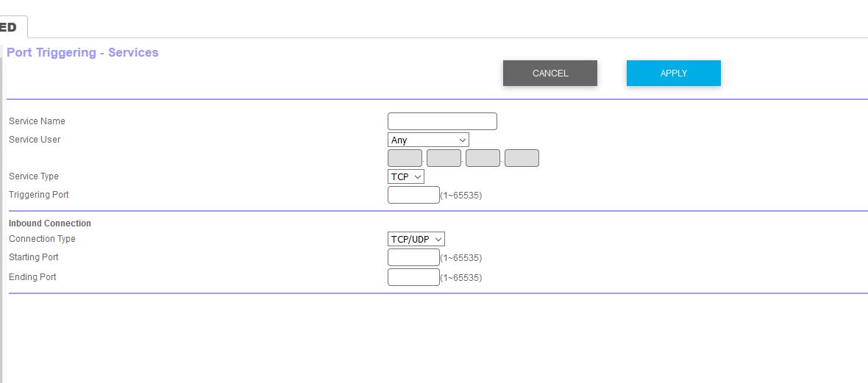Click the fourth IP address octet box

point(522,158)
